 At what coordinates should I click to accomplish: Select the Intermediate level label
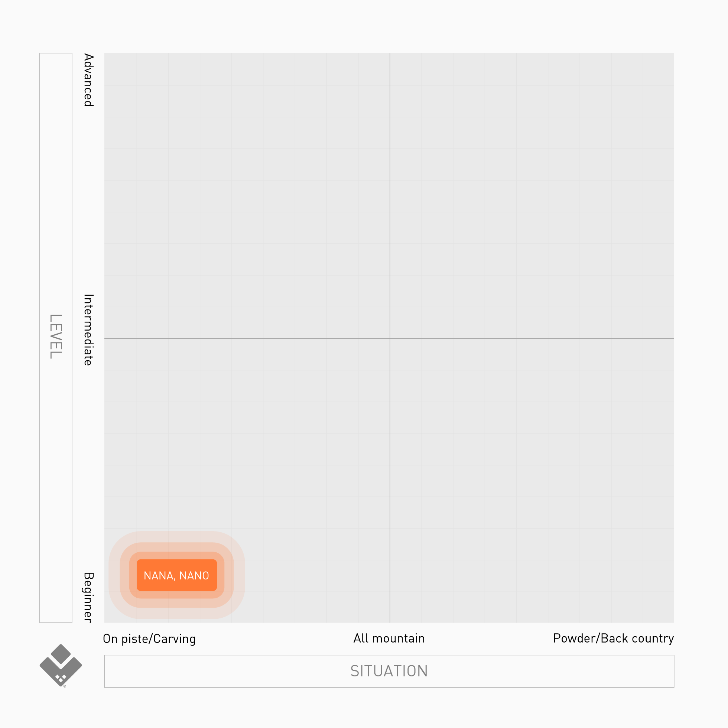(88, 330)
